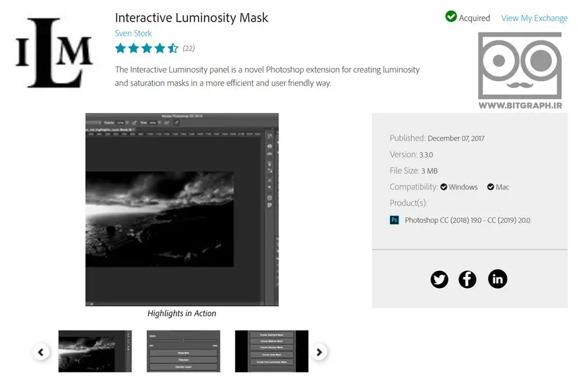
Task: Click the star rating row
Action: click(146, 48)
